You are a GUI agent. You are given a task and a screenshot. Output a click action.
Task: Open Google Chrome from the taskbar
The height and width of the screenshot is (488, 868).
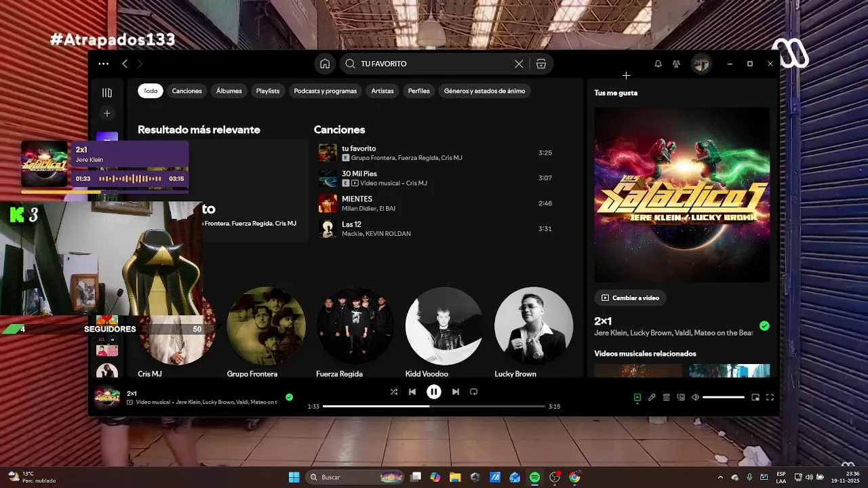tap(574, 477)
